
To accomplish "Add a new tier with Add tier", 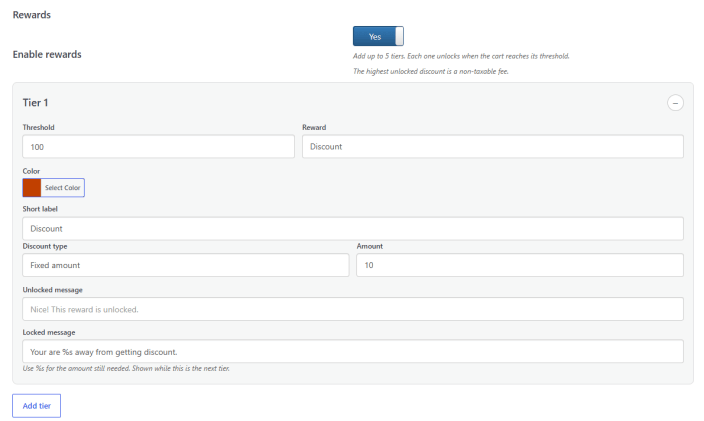I will click(36, 406).
